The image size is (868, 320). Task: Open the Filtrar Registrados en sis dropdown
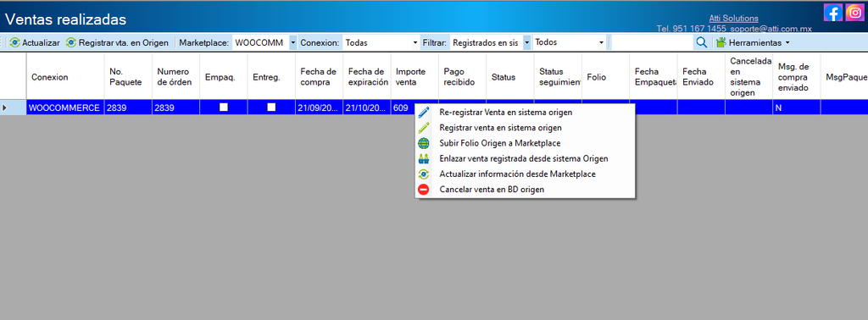(526, 42)
